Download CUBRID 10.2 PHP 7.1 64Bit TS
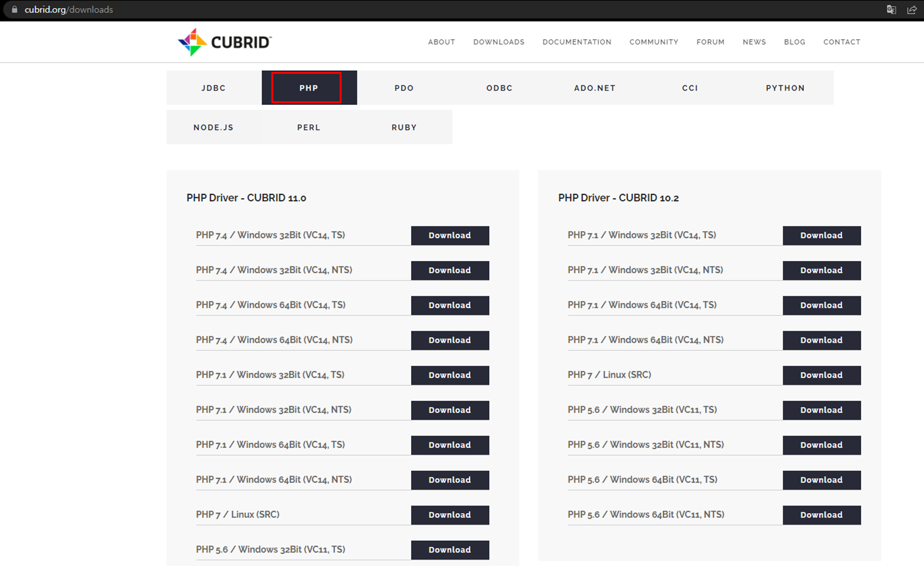Screen dimensions: 924x566 822,306
